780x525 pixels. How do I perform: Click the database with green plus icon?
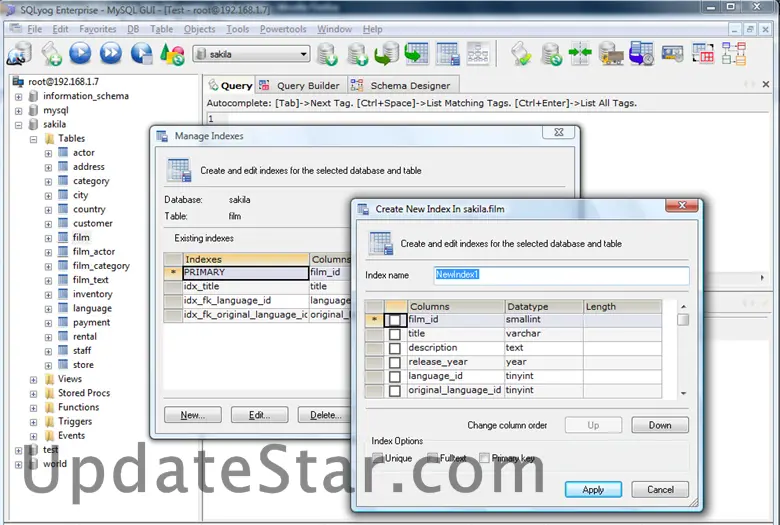coord(358,54)
